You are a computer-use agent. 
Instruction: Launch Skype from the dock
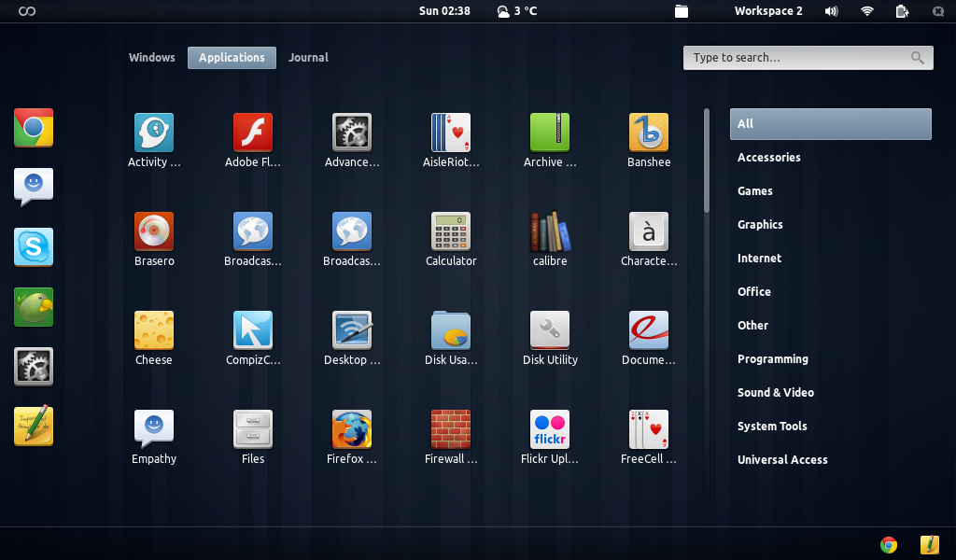[x=34, y=246]
